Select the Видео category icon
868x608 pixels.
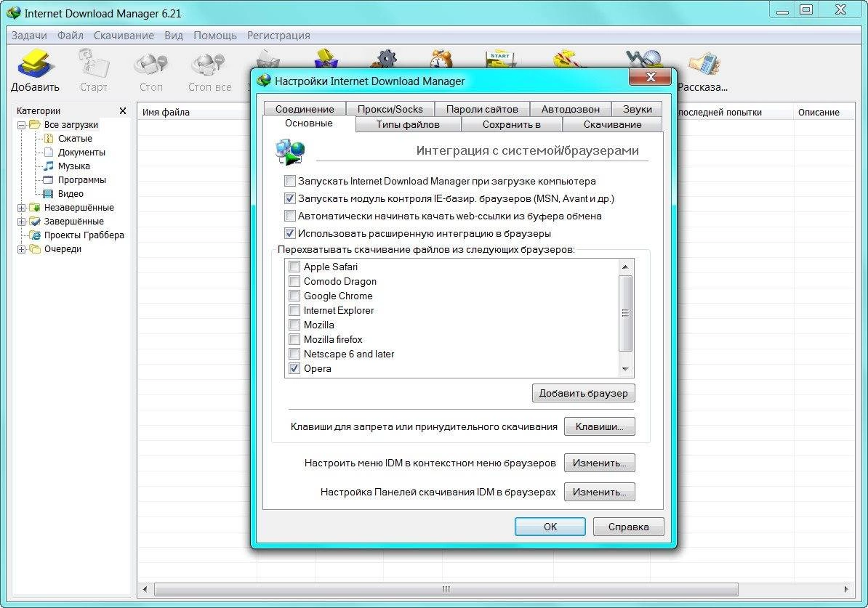(x=48, y=194)
